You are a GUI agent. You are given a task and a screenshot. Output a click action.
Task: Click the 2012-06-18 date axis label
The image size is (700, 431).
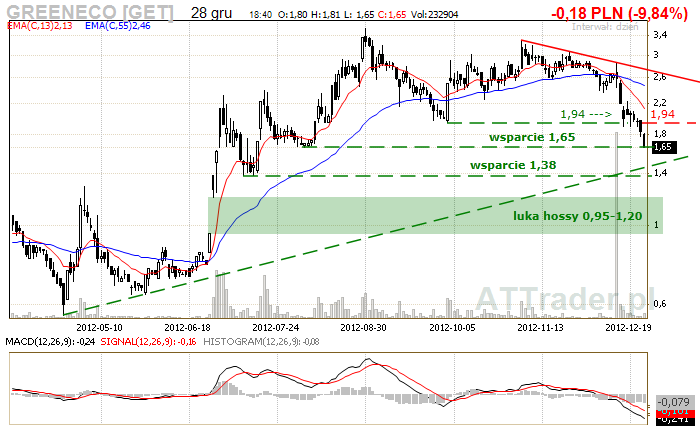coord(187,328)
